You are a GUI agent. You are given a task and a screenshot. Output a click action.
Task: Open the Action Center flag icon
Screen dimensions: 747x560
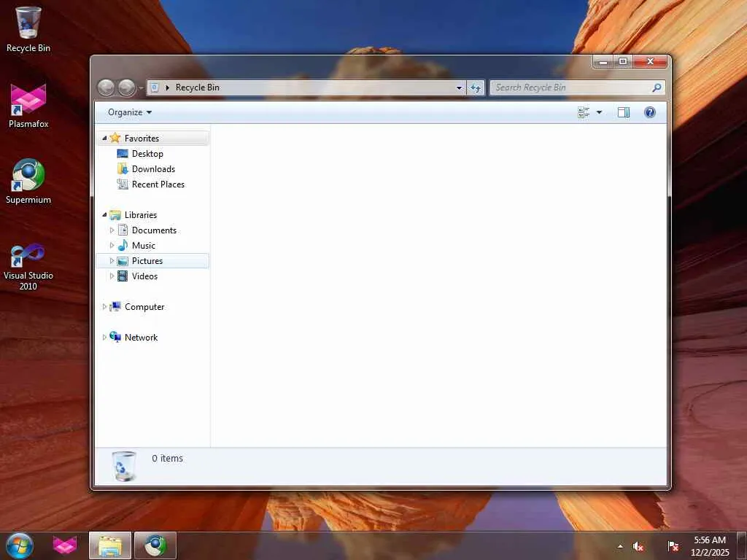pyautogui.click(x=673, y=546)
